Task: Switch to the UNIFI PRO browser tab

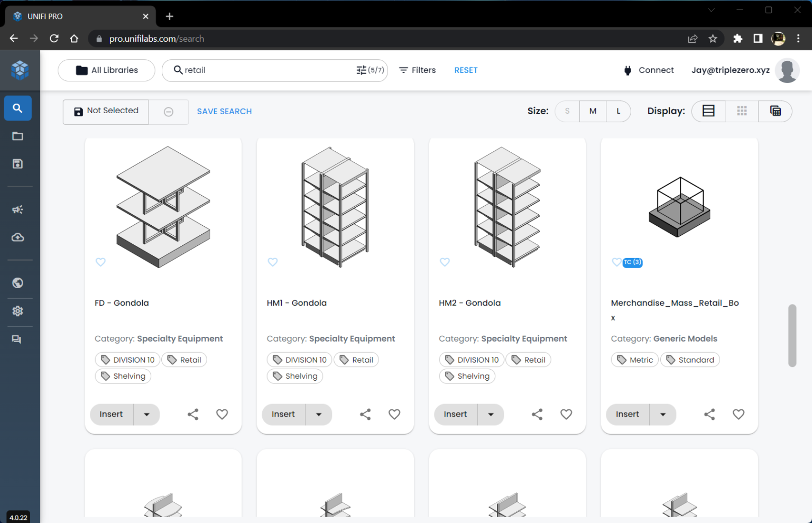Action: [x=79, y=16]
